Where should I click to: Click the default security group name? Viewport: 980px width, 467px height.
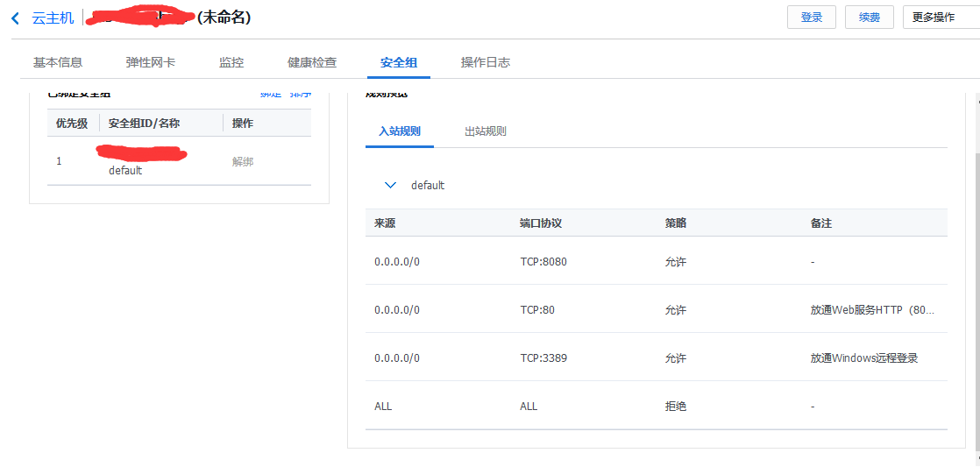pos(125,171)
